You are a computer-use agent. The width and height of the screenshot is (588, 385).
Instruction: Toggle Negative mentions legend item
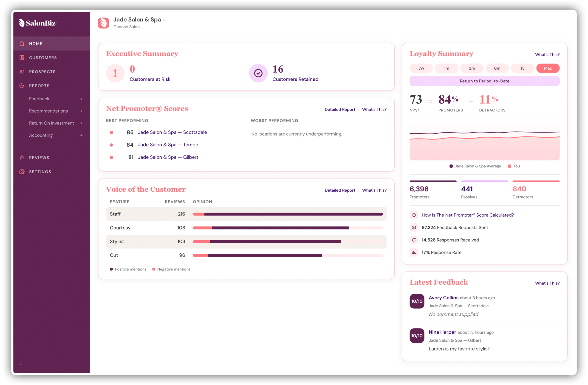tap(171, 269)
